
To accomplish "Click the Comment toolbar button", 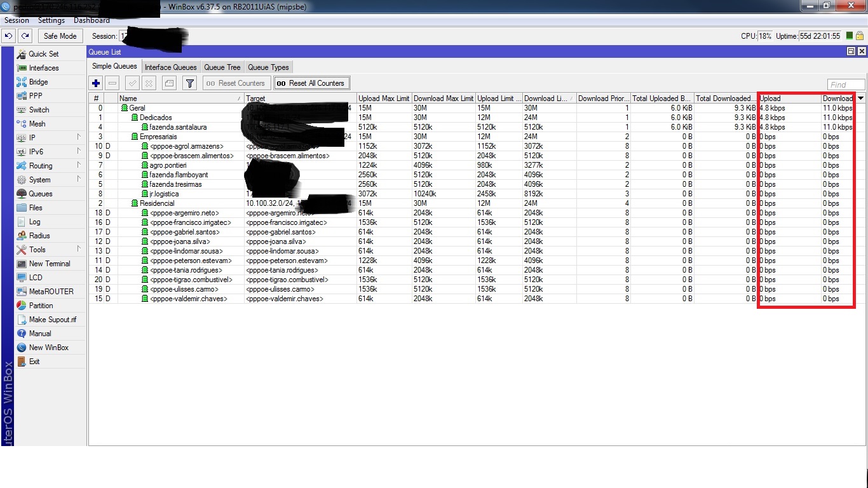I will point(169,83).
